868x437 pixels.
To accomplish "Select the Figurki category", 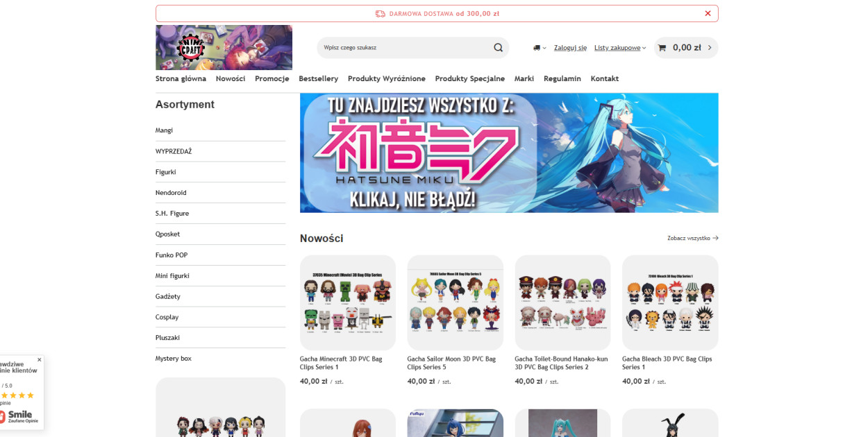I will pos(220,172).
